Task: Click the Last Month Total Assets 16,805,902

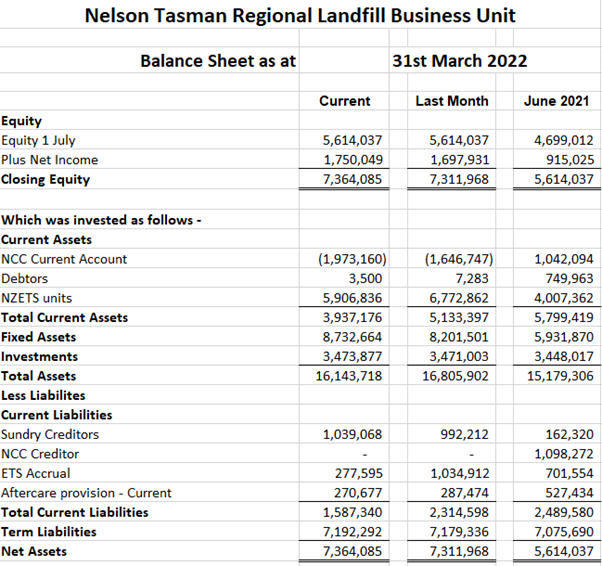Action: point(455,376)
